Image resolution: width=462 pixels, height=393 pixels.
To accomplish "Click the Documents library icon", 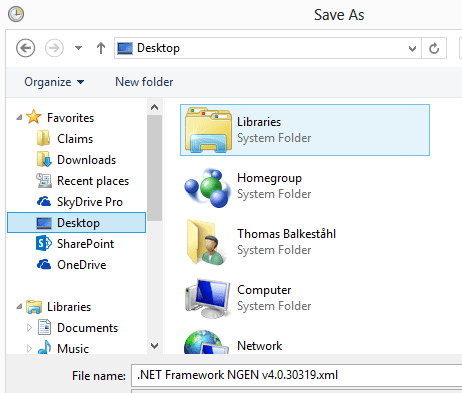I will pos(44,327).
